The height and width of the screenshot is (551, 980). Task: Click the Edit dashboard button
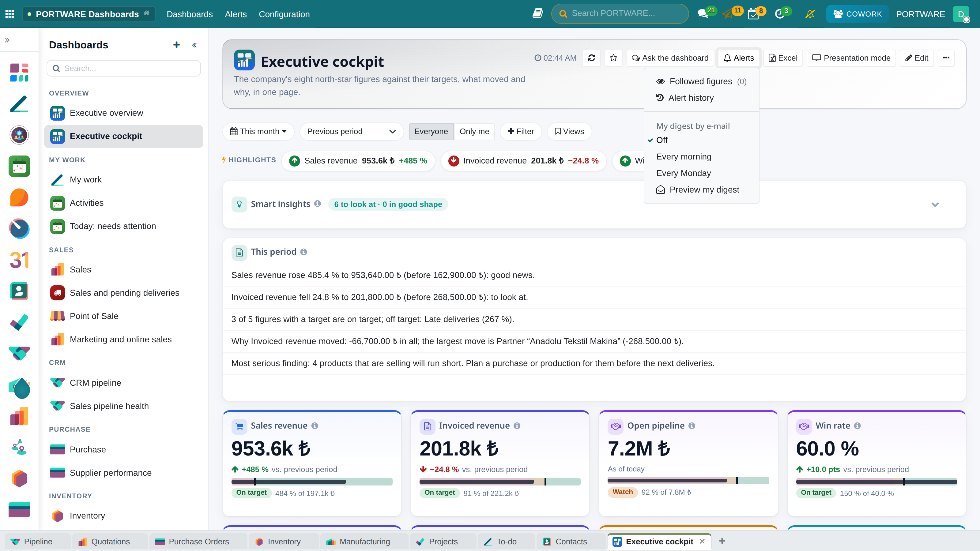(x=917, y=58)
